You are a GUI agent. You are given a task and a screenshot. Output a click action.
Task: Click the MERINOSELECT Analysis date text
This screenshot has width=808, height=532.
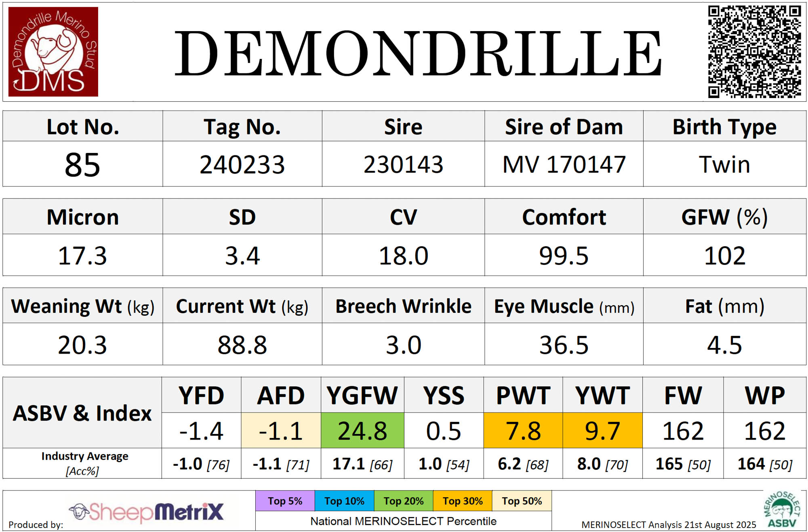coord(668,524)
